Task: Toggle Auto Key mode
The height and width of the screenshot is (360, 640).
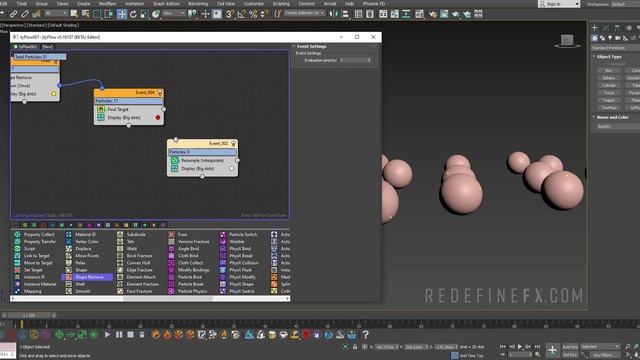Action: click(570, 347)
